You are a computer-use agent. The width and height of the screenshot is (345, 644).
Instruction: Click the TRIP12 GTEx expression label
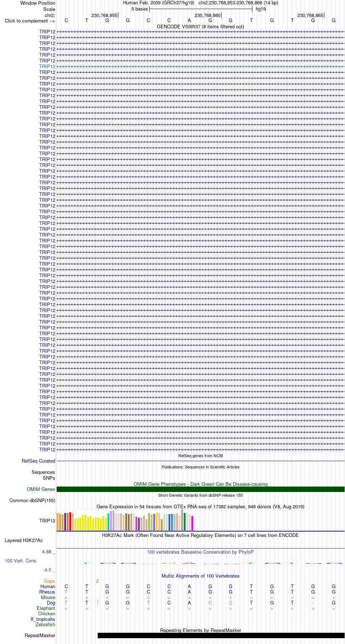click(x=47, y=521)
